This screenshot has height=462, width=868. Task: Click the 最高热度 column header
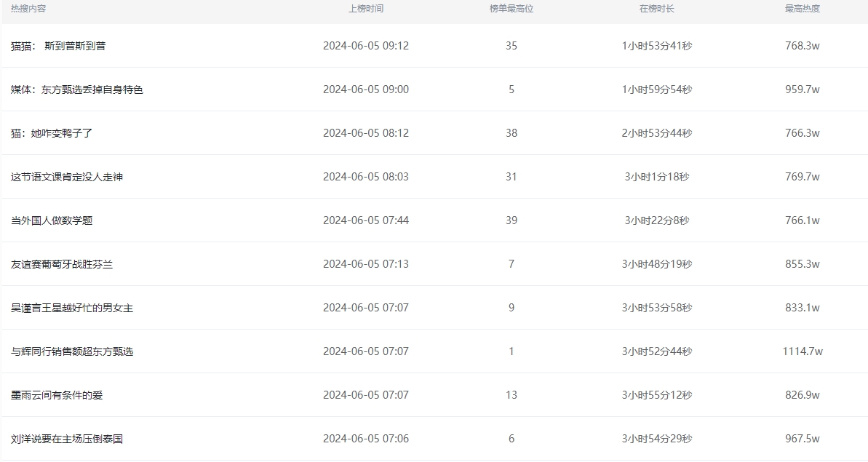(x=803, y=9)
